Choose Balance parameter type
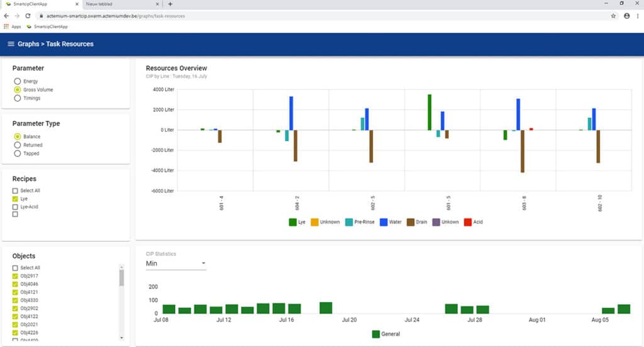Image resolution: width=644 pixels, height=347 pixels. tap(17, 137)
